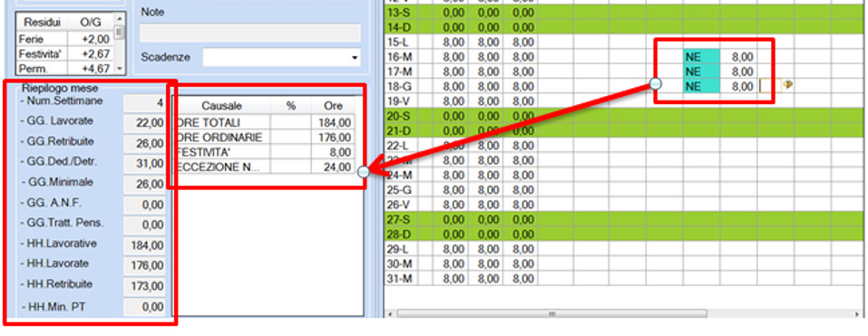Select the FESTIVITA' row in Causale table
This screenshot has height=336, width=868.
(264, 152)
